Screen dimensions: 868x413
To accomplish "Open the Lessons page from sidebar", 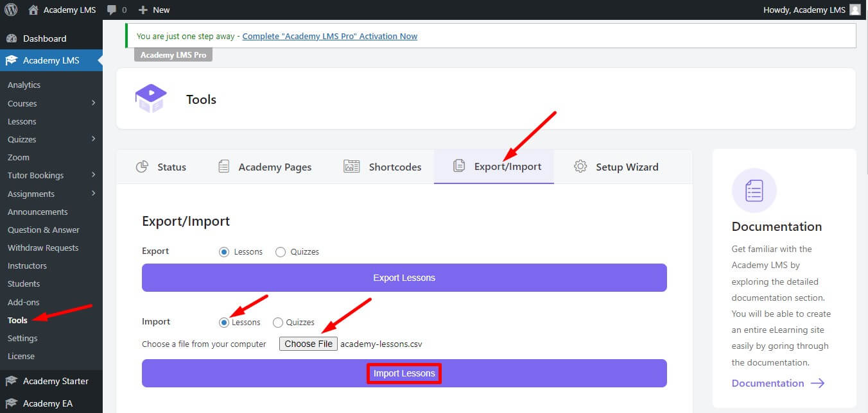I will 22,121.
